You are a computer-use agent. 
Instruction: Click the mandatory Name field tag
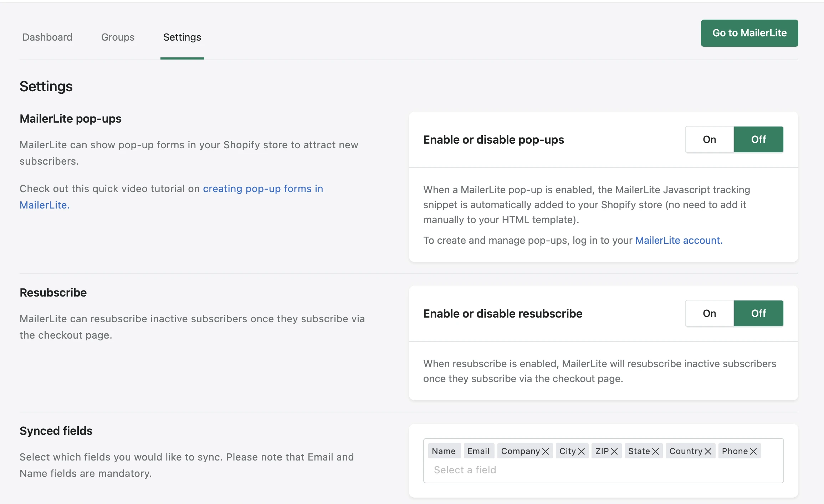pyautogui.click(x=444, y=451)
